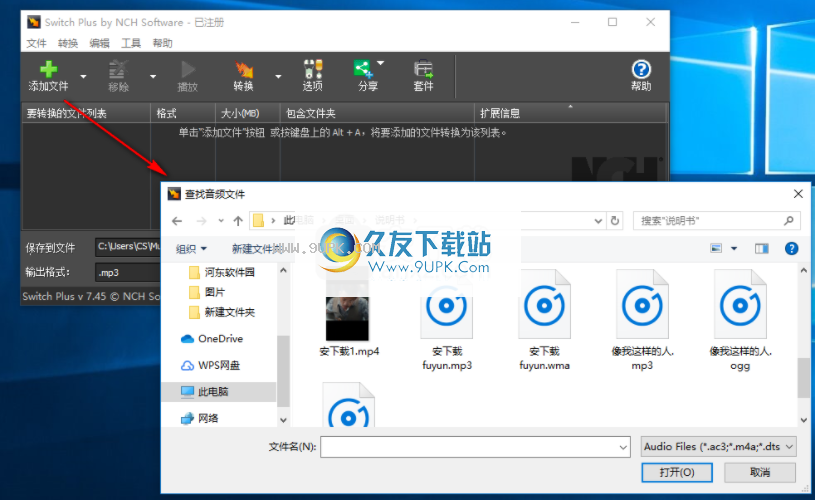Open the 编辑 menu
Viewport: 817px width, 501px height.
point(99,43)
